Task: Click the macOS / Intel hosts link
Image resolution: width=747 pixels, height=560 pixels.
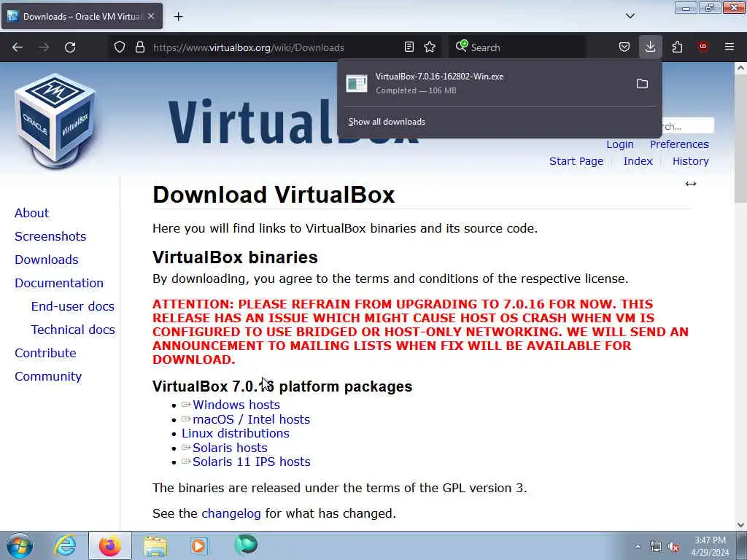Action: pos(251,419)
